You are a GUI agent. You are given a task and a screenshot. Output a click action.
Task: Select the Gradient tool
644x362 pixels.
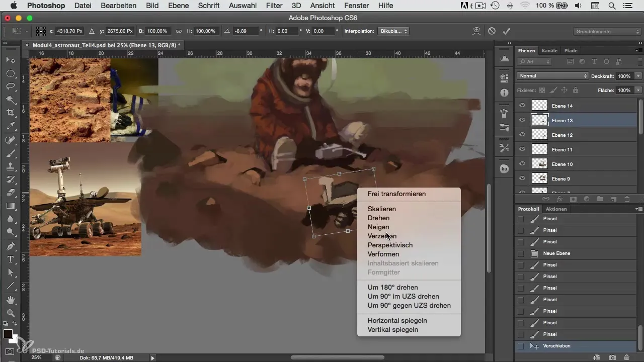coord(10,206)
